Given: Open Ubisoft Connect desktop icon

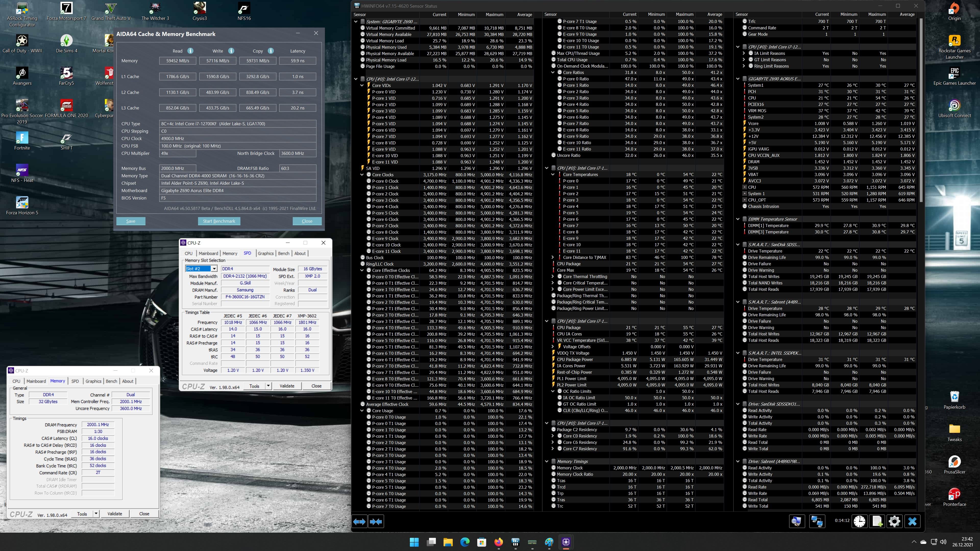Looking at the screenshot, I should coord(954,109).
